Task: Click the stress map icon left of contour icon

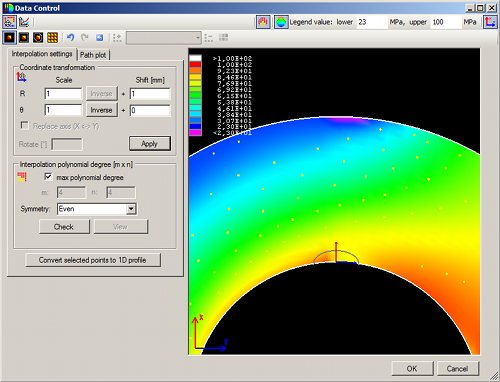Action: pyautogui.click(x=263, y=22)
